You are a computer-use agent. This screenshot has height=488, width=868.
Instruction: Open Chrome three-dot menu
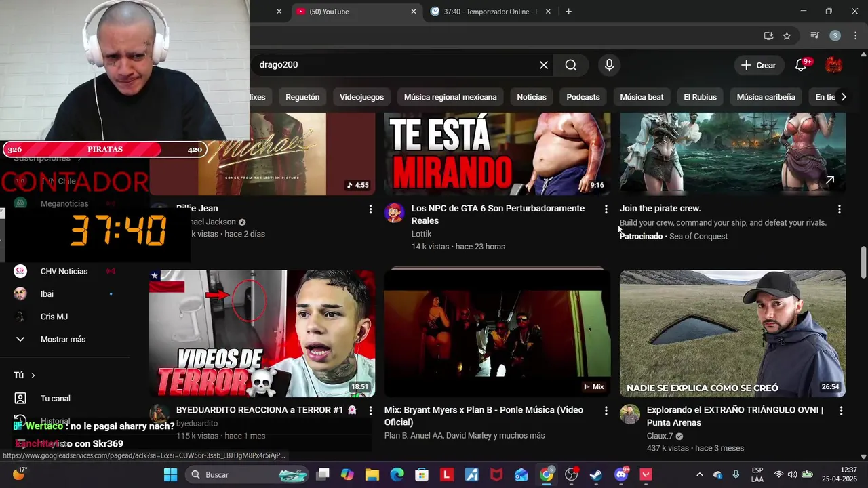[x=855, y=36]
